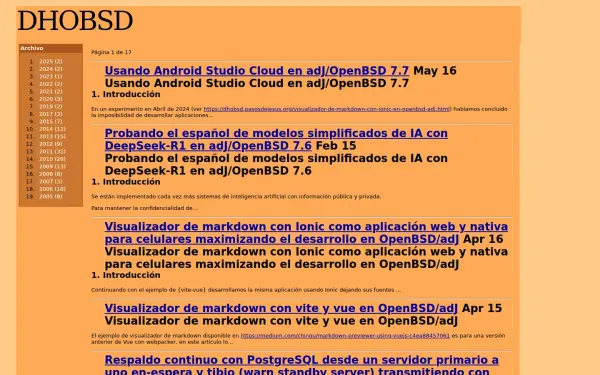Image resolution: width=600 pixels, height=375 pixels.
Task: Open the 2013 archive link
Action: pos(52,136)
